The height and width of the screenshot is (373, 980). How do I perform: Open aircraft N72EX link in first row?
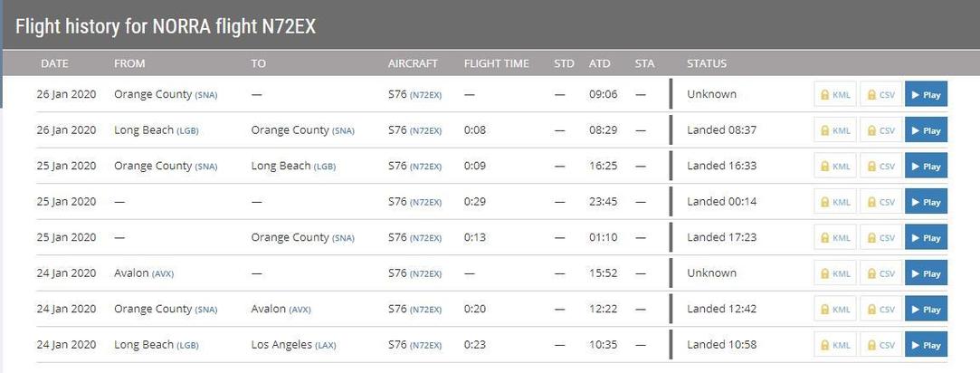coord(425,95)
